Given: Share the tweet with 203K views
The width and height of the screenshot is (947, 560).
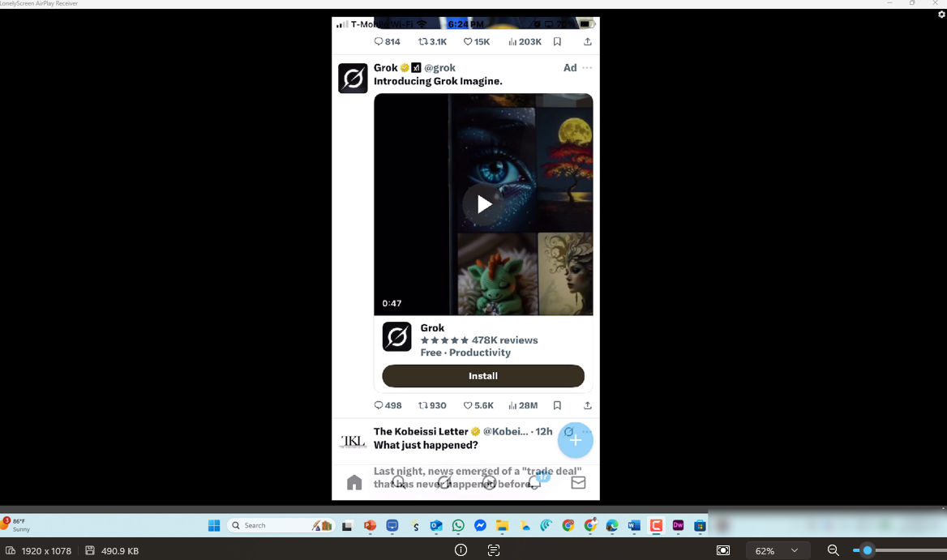Looking at the screenshot, I should [588, 41].
